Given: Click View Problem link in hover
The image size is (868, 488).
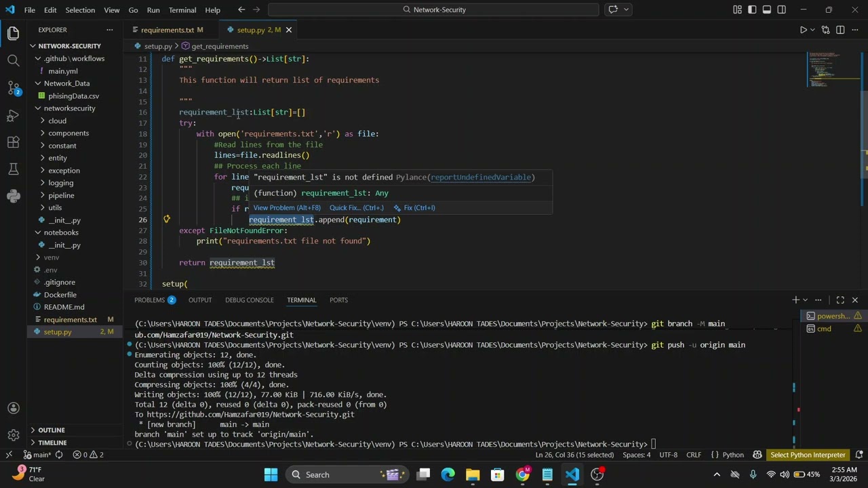Looking at the screenshot, I should (x=287, y=208).
